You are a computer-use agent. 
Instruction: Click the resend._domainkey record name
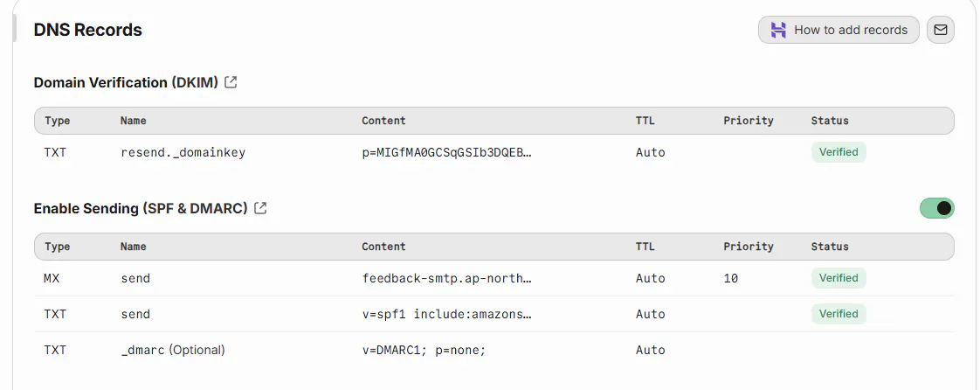183,152
